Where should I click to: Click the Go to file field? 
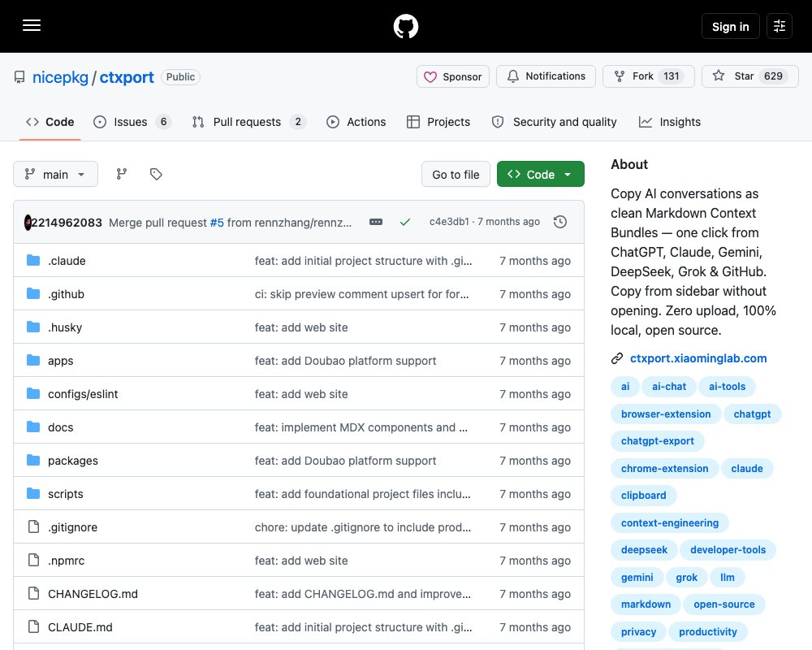click(456, 174)
